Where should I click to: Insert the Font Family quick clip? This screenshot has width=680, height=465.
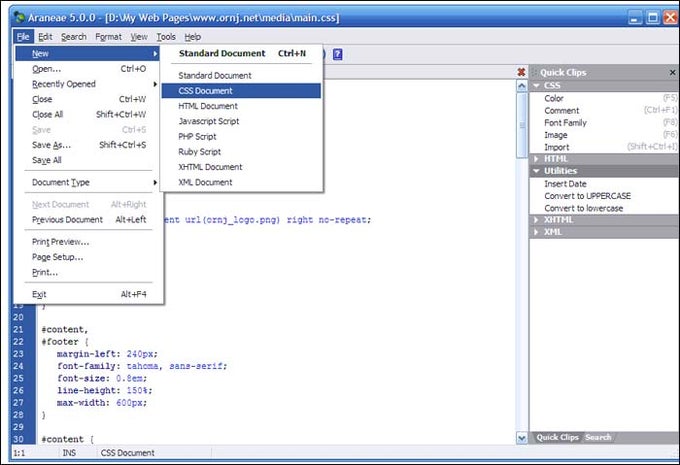click(604, 123)
